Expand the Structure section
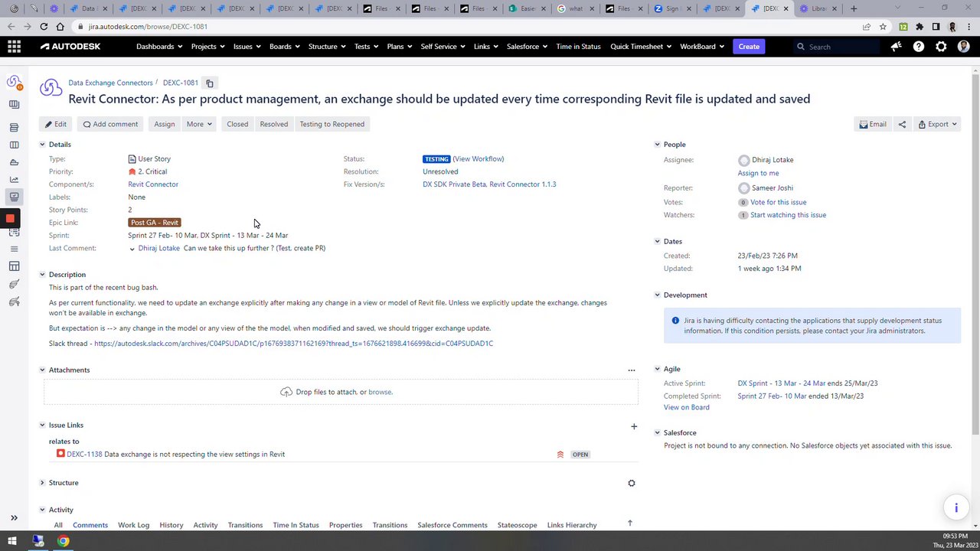 pos(42,483)
